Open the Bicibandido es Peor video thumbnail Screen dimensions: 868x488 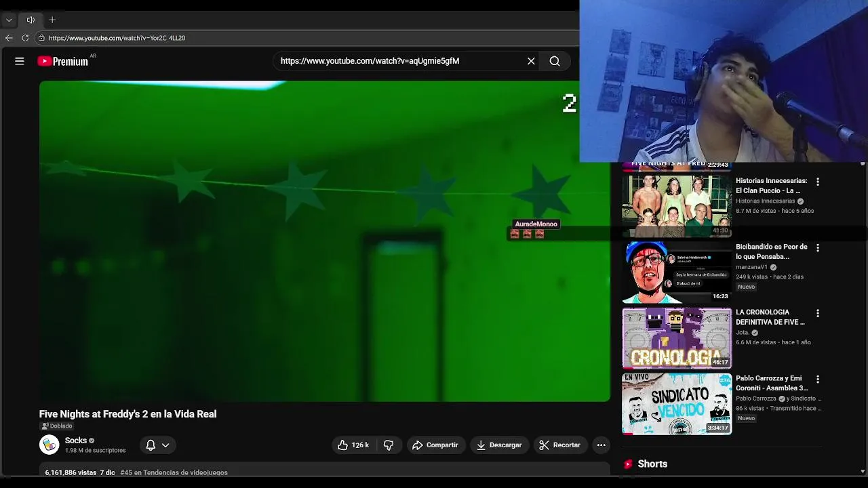[x=677, y=272]
